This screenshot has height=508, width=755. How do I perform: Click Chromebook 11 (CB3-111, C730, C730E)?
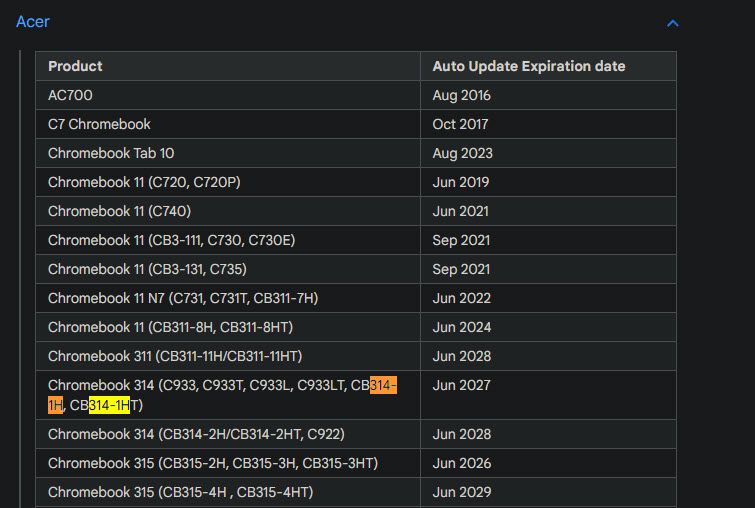(x=171, y=240)
